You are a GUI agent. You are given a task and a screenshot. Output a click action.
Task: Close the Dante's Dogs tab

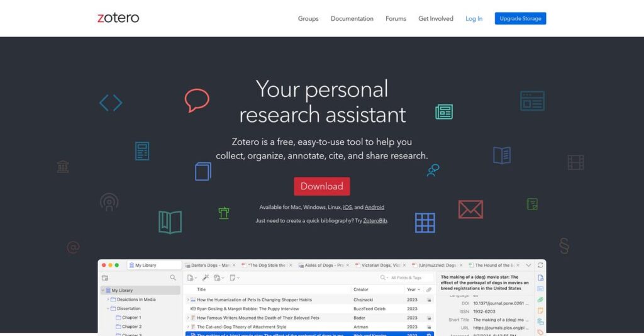pyautogui.click(x=234, y=266)
